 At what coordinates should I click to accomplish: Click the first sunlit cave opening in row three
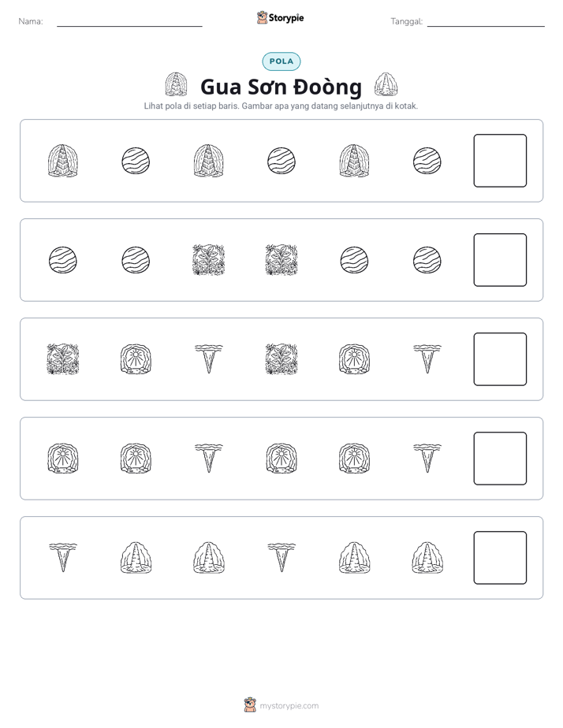(x=136, y=359)
